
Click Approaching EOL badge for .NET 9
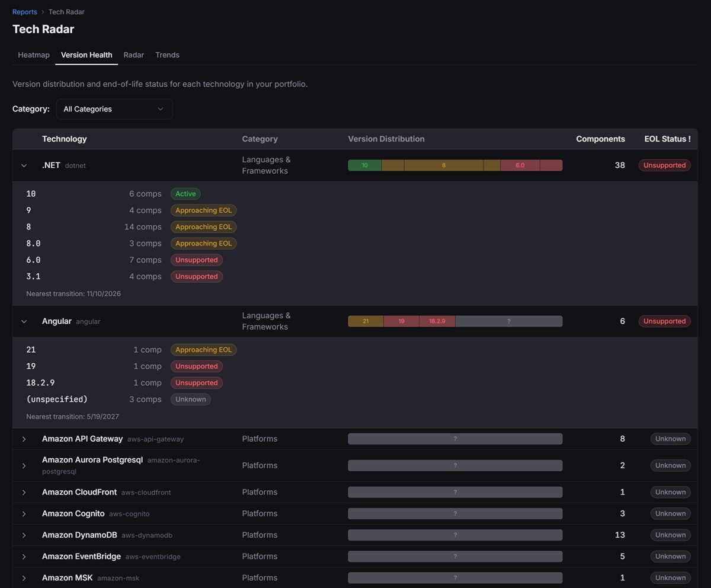[x=203, y=210]
